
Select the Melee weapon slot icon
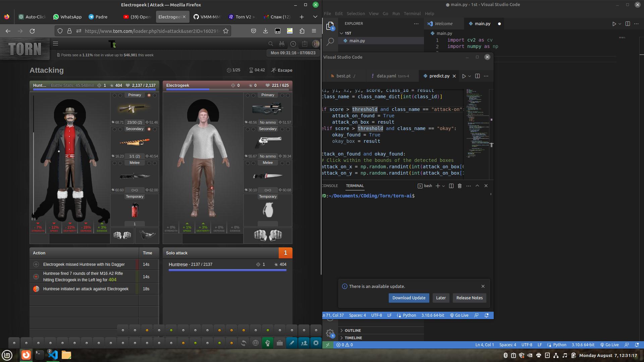(134, 176)
